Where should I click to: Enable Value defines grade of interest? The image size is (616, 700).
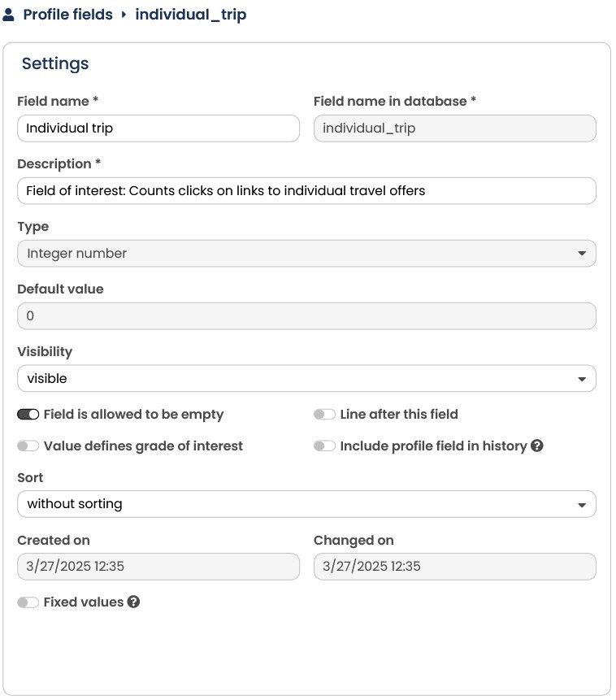[x=28, y=446]
